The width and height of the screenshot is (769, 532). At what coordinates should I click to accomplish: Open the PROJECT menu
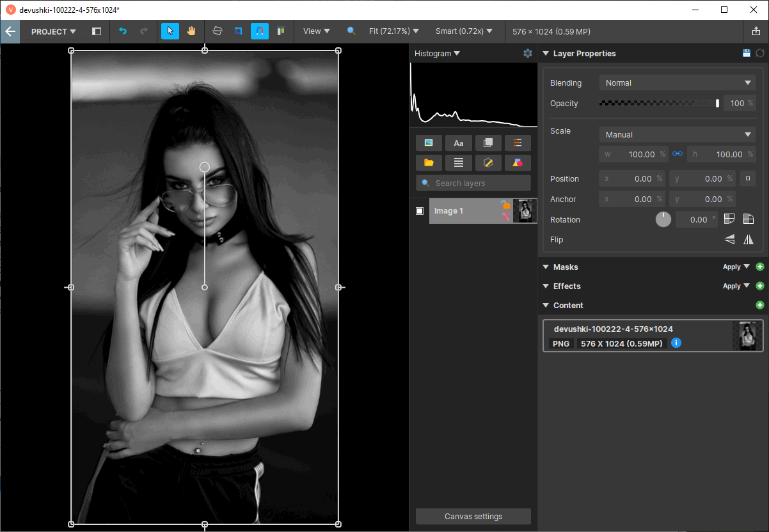[53, 31]
